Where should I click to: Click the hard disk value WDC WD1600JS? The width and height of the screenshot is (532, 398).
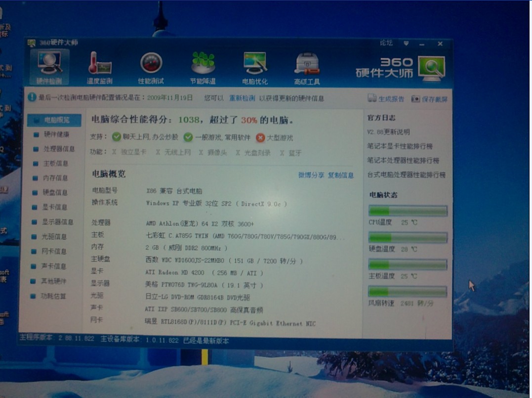click(224, 261)
